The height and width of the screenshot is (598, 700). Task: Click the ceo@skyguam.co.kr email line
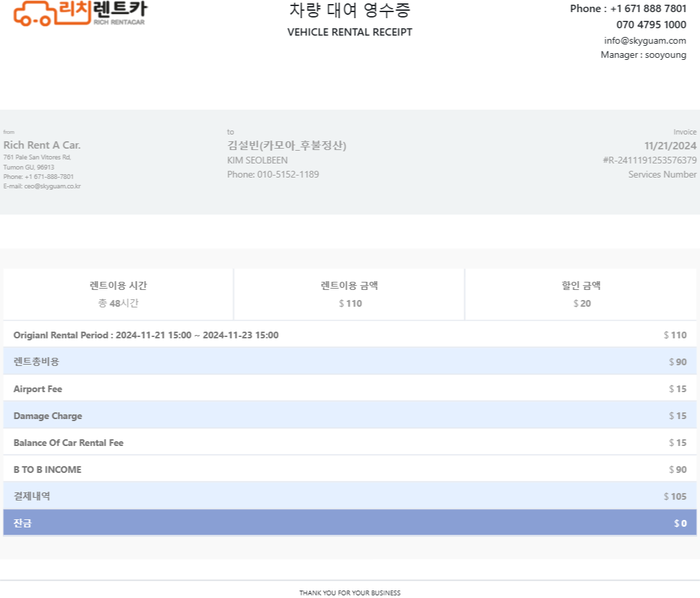tap(42, 186)
